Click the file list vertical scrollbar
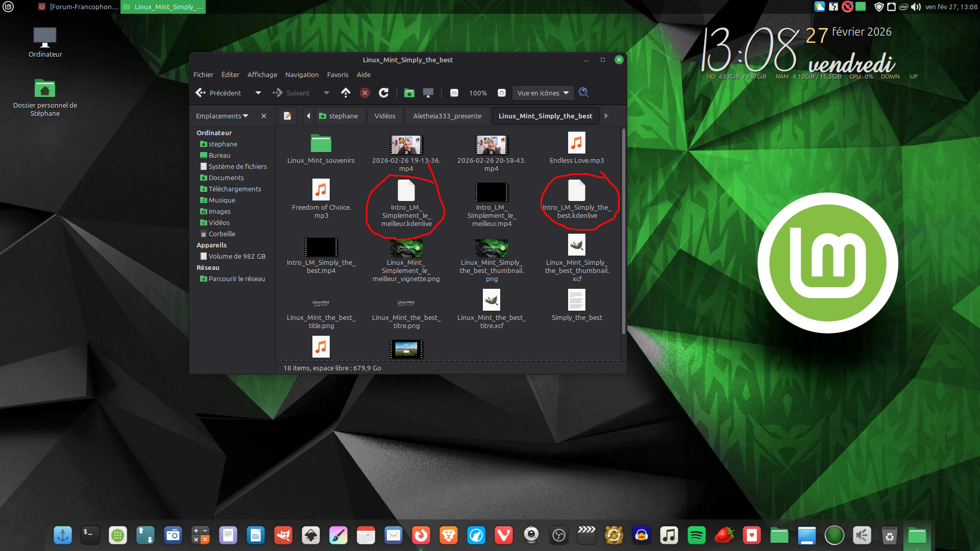The height and width of the screenshot is (551, 980). click(623, 232)
